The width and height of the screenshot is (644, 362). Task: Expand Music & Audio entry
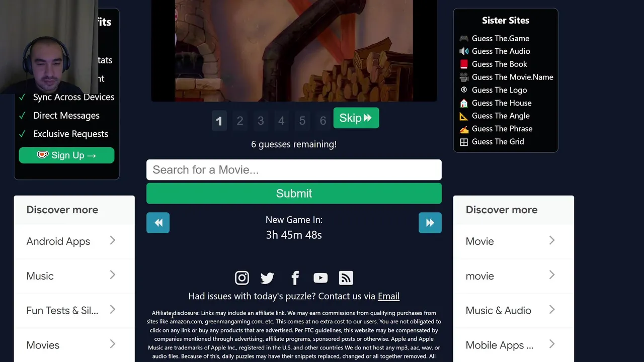point(514,311)
